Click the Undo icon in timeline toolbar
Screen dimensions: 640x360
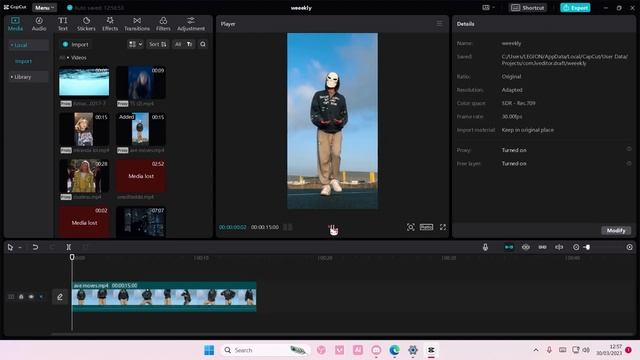coord(35,247)
